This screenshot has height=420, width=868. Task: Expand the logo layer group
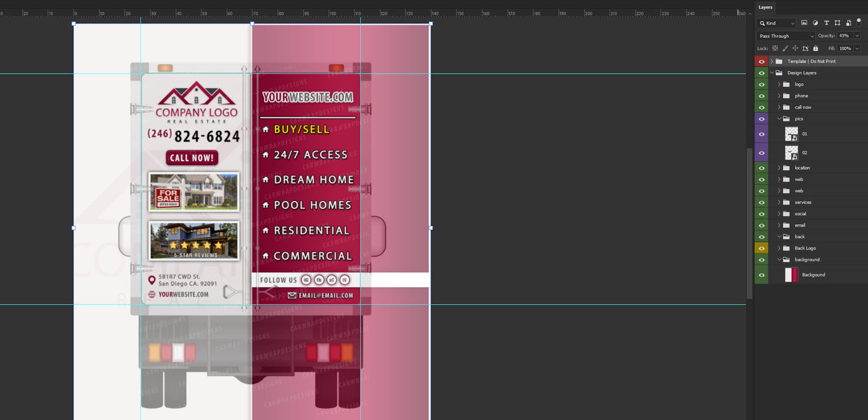click(779, 85)
